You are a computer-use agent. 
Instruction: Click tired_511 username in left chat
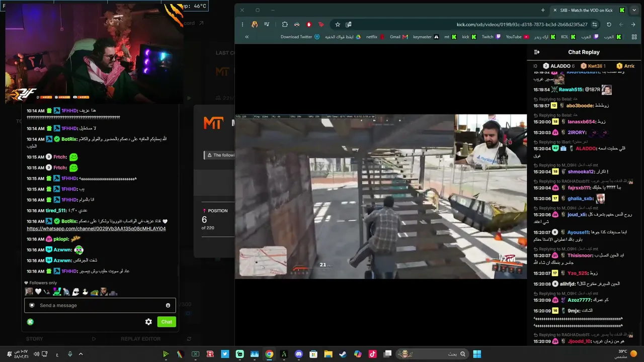(x=56, y=211)
